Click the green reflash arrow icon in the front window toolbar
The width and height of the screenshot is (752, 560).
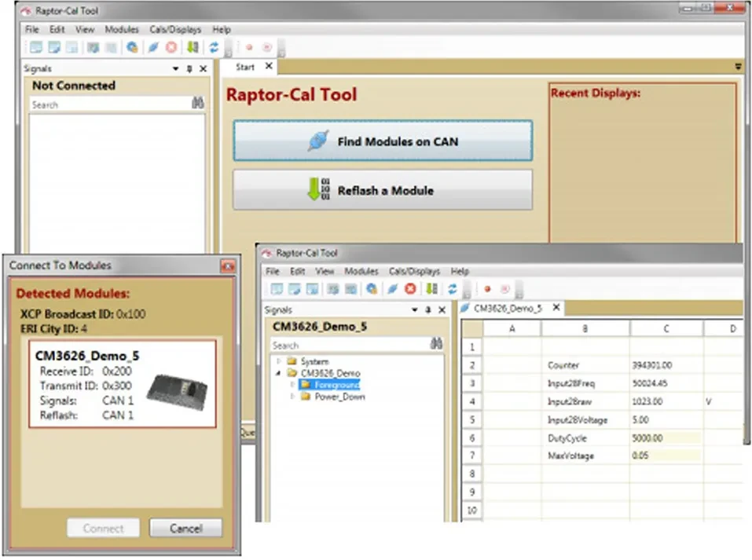click(x=431, y=289)
